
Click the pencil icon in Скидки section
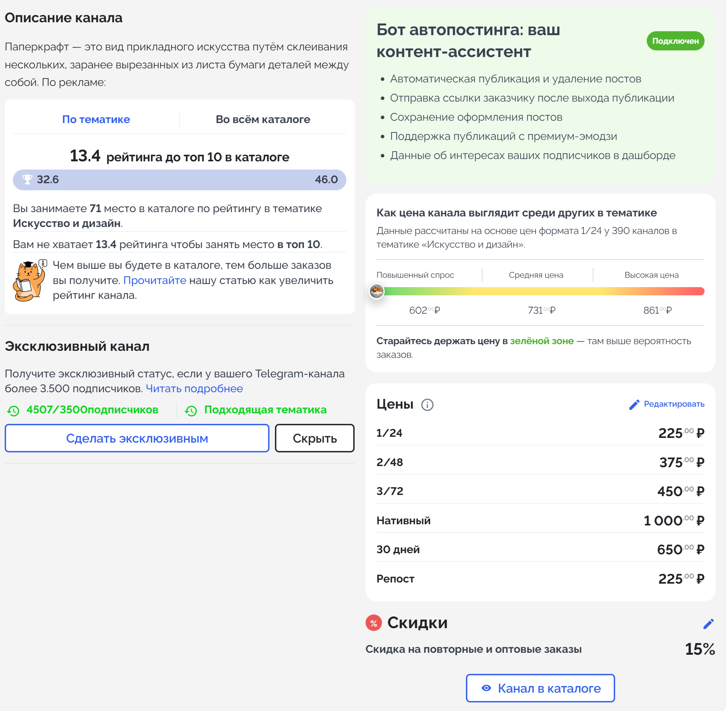click(708, 624)
